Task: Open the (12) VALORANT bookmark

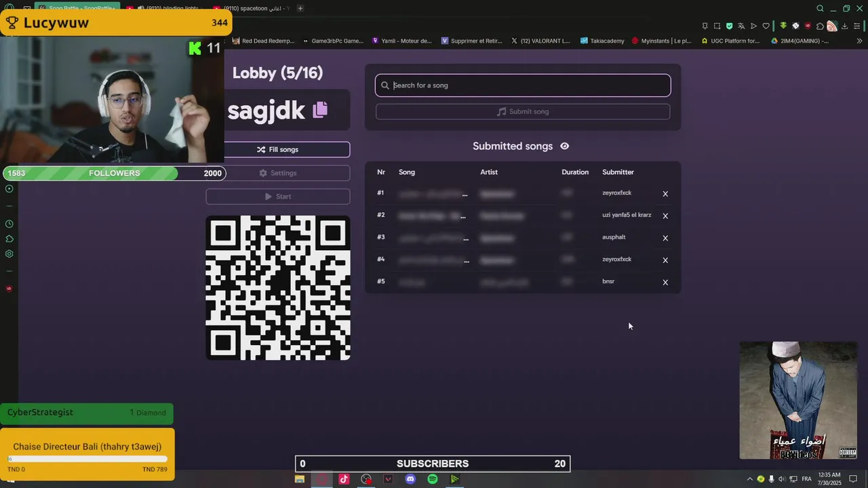Action: (540, 41)
